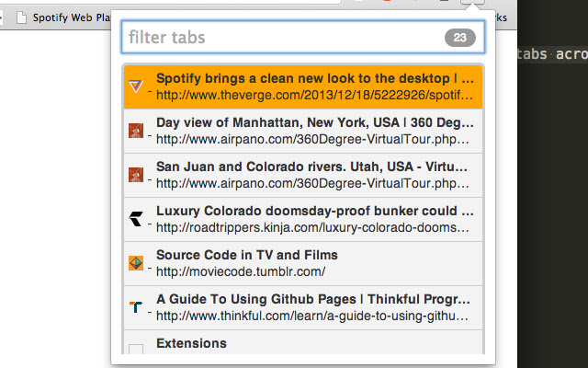Choose the Extensions entry title in the list
This screenshot has height=368, width=588.
pos(191,343)
